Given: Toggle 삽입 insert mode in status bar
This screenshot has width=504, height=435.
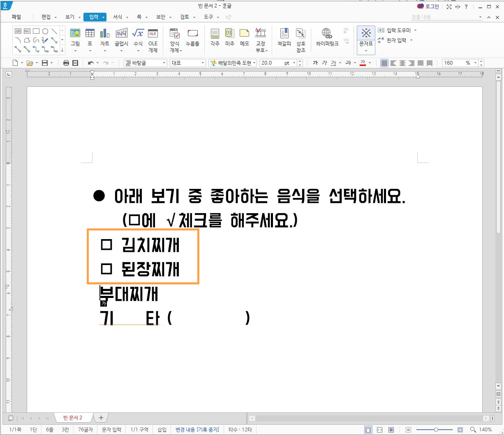Looking at the screenshot, I should point(162,430).
